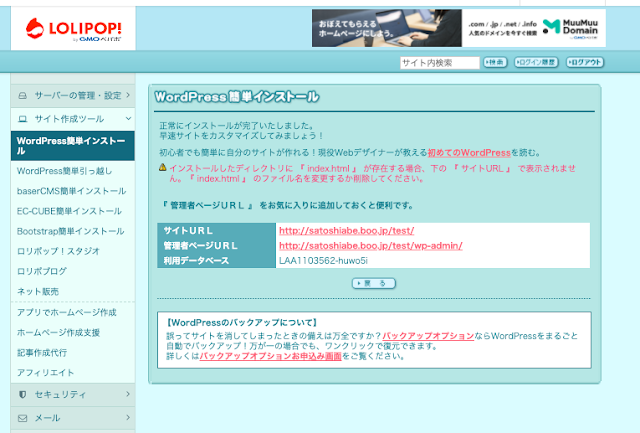
Task: Follow the 初めてのWordPress link
Action: tap(468, 153)
